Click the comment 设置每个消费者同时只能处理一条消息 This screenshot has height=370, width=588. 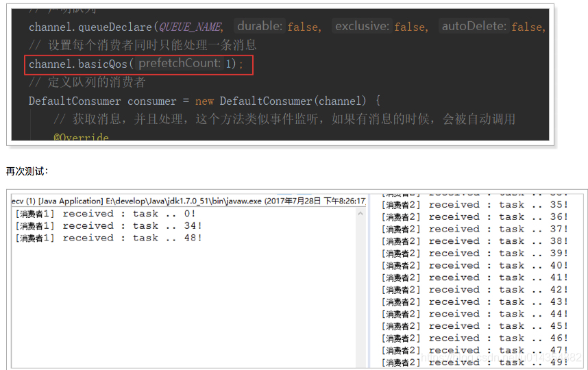point(143,45)
